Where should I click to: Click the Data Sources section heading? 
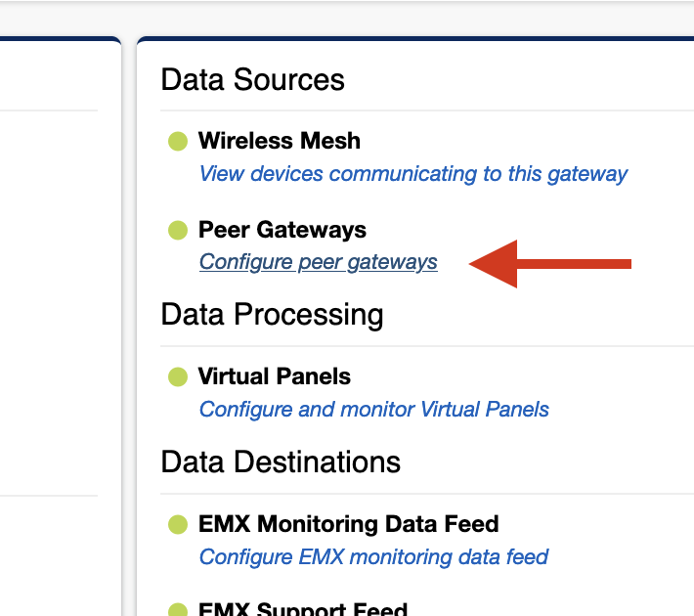tap(252, 80)
